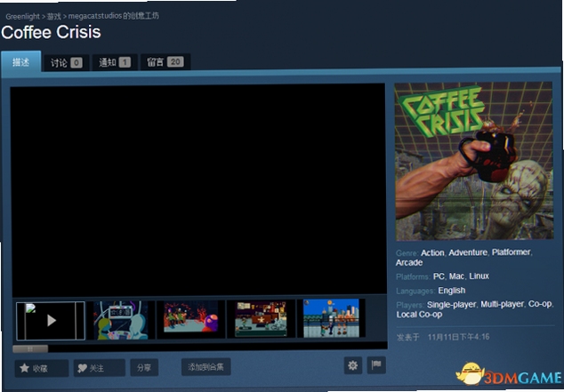Click the thumbs-up icon on Follow button

pyautogui.click(x=83, y=368)
